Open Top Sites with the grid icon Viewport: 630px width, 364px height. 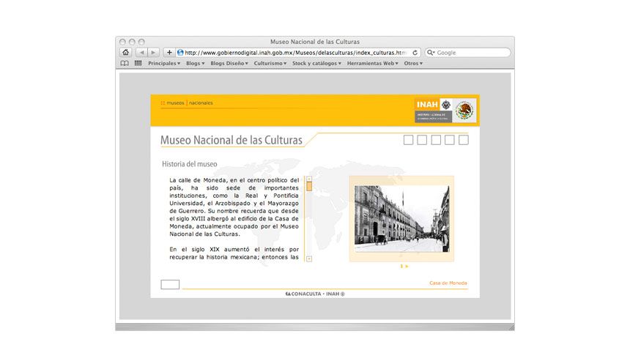(x=138, y=63)
